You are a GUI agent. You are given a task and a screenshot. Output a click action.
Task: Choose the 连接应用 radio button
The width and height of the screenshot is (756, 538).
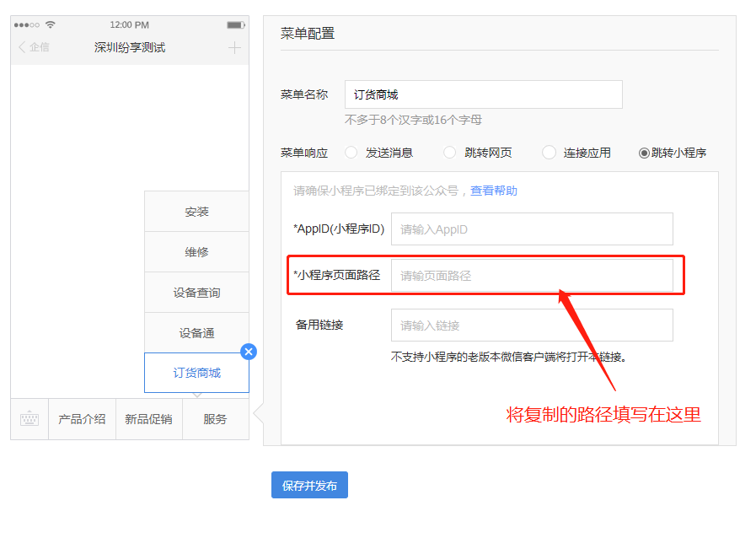(x=549, y=153)
